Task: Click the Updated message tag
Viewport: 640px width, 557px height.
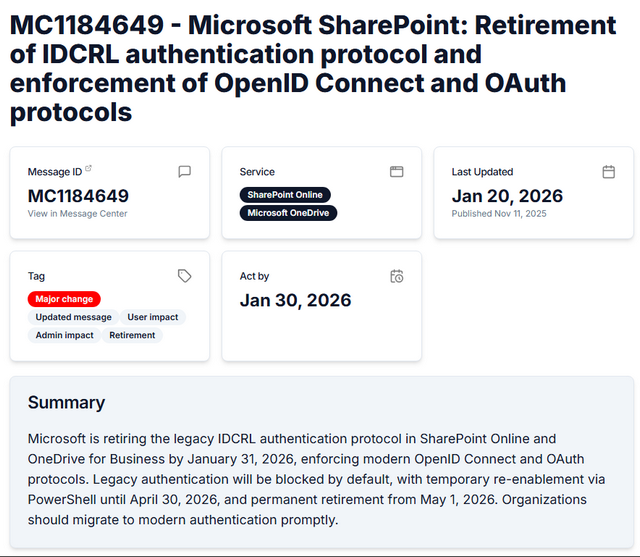Action: tap(73, 317)
